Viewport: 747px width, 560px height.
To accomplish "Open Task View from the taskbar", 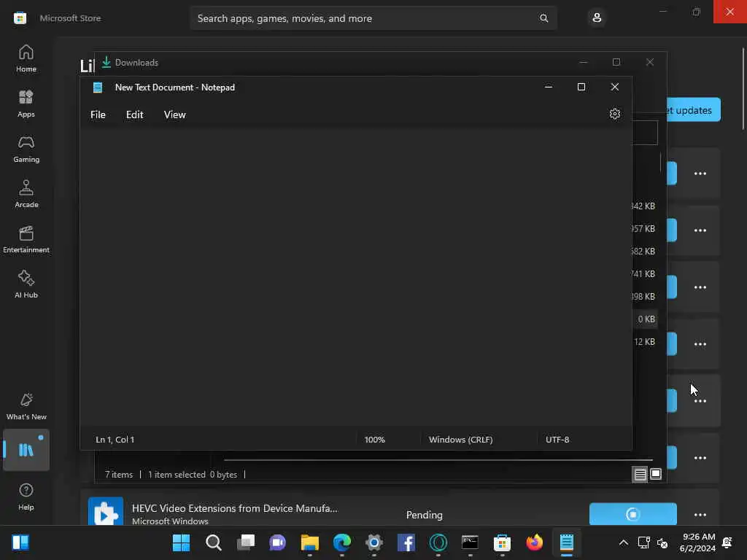I will pos(246,542).
